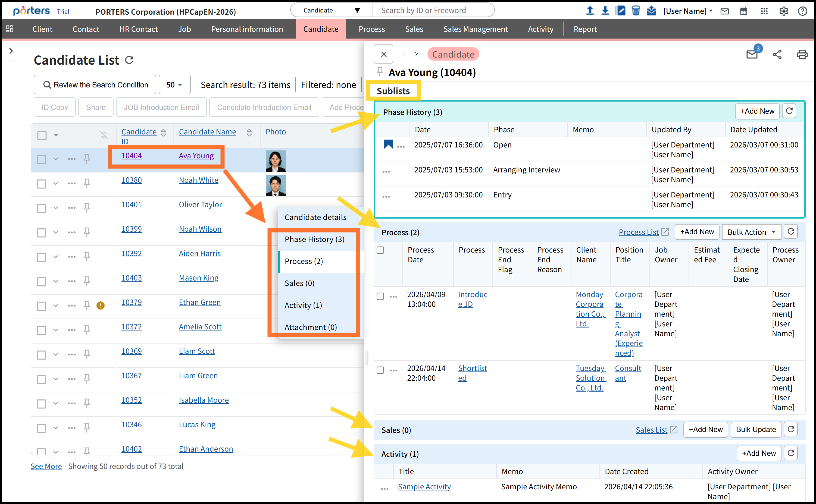Viewport: 816px width, 504px height.
Task: Click Review the Search Condition button
Action: point(95,85)
